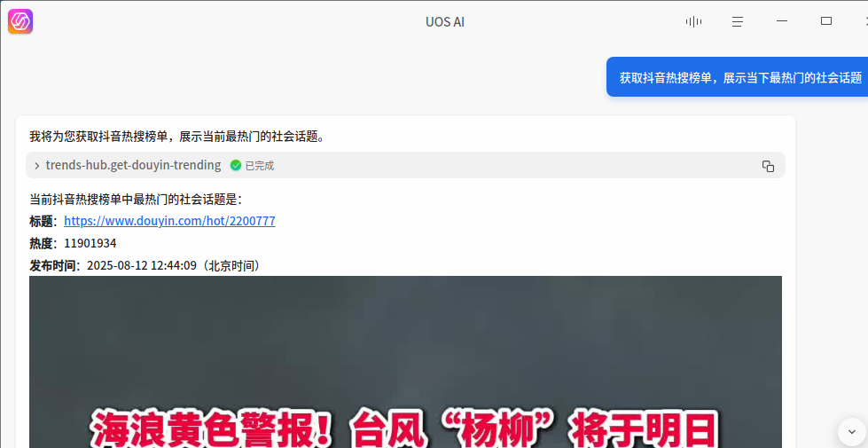Open the hamburger menu in title bar
Image resolution: width=868 pixels, height=448 pixels.
[x=738, y=21]
